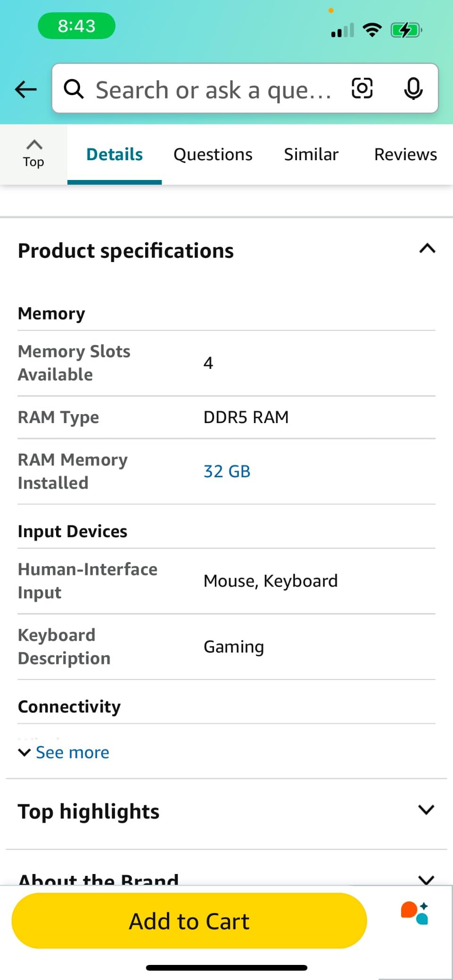Tap the chevron above Top highlights
The height and width of the screenshot is (980, 453).
427,809
